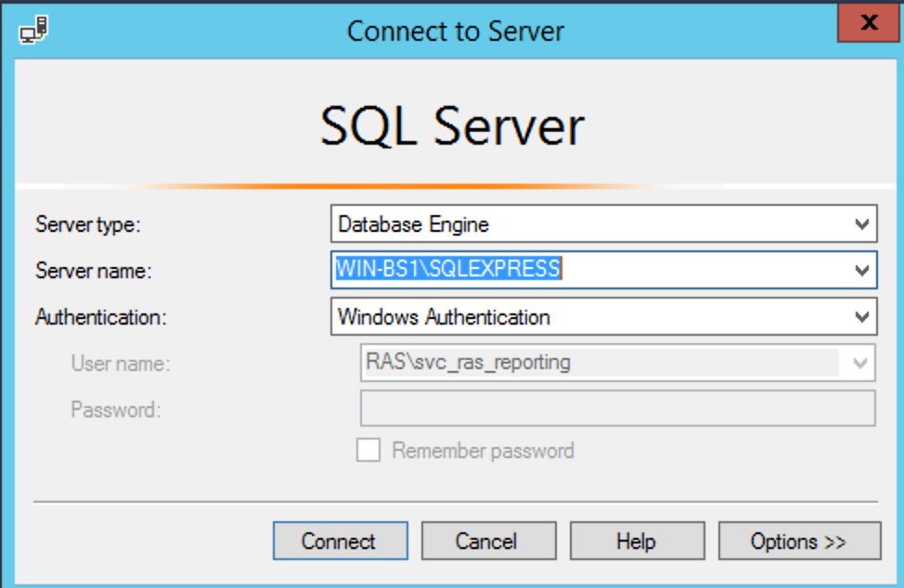Click the Authentication: field label
This screenshot has height=588, width=904.
click(100, 317)
